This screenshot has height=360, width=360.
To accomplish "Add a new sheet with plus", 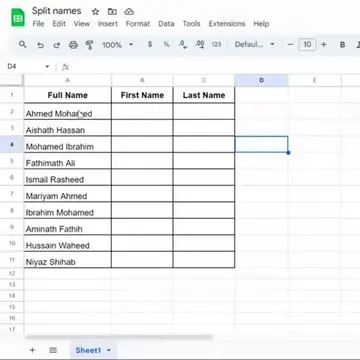I will (32, 350).
